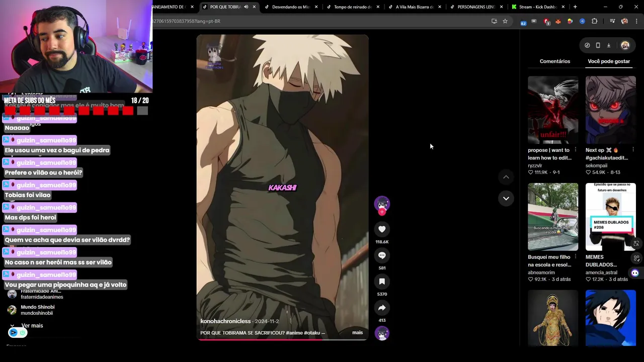Click fast-forward extension icon
This screenshot has width=644, height=362.
(x=534, y=21)
